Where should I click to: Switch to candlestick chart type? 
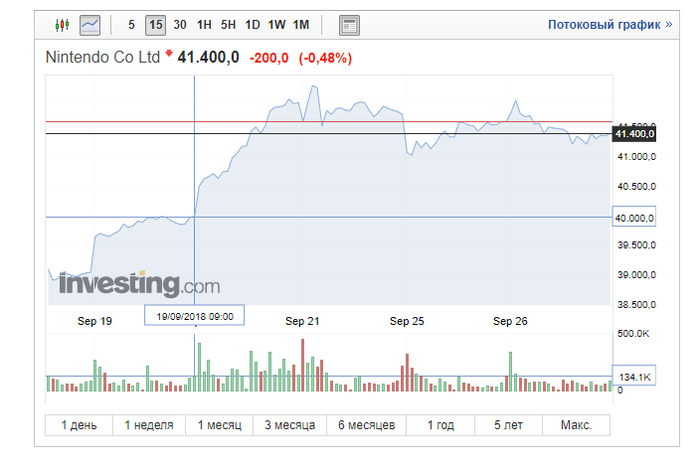pyautogui.click(x=63, y=24)
